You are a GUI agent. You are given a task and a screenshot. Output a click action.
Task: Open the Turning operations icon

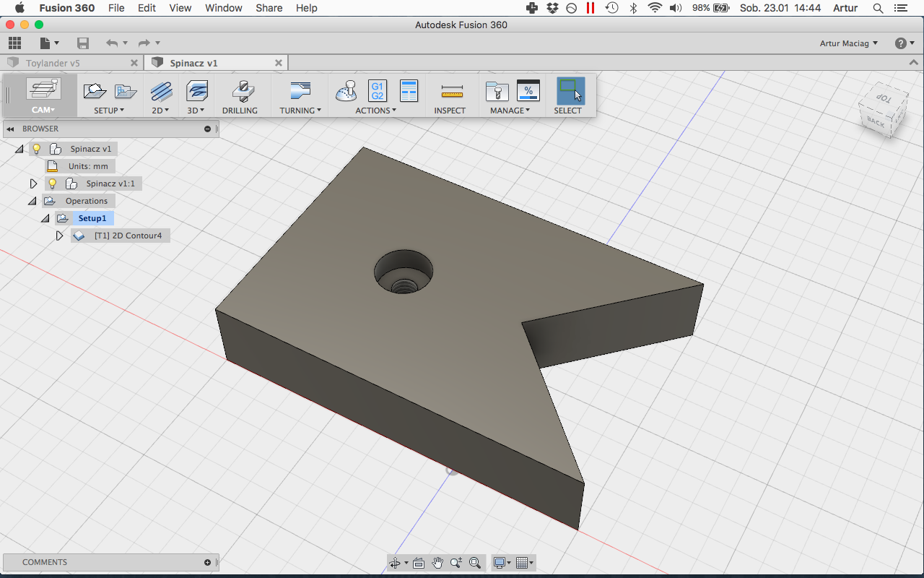300,92
